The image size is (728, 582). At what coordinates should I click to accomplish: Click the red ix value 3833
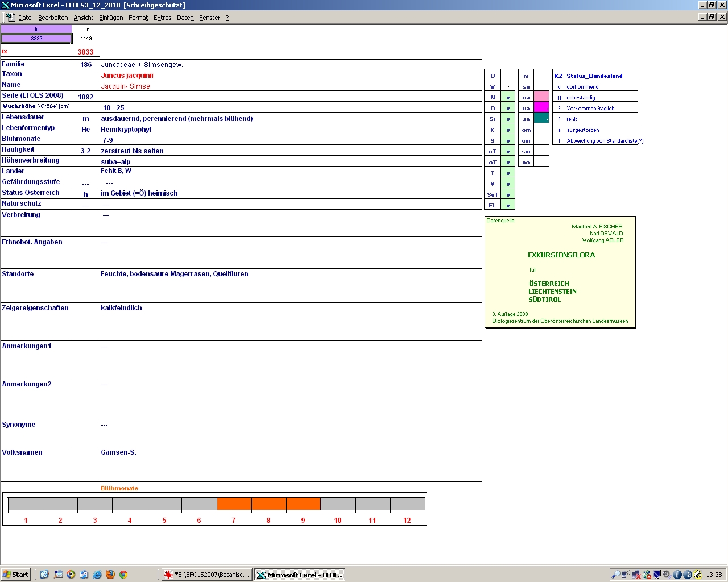point(86,52)
